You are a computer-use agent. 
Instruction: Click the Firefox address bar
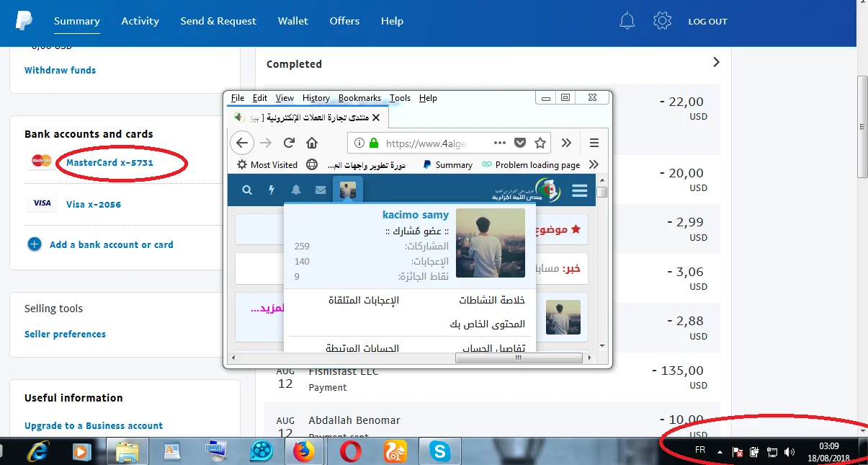click(425, 143)
